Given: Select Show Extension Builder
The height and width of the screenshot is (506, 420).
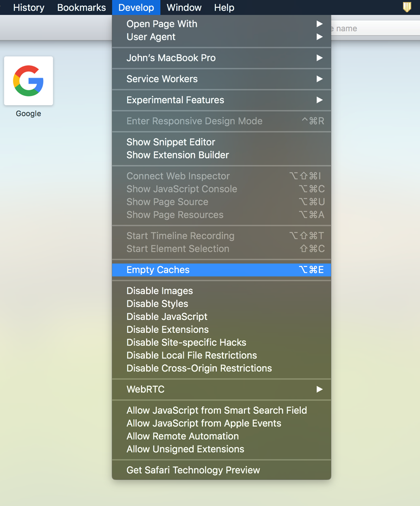Looking at the screenshot, I should coord(222,155).
